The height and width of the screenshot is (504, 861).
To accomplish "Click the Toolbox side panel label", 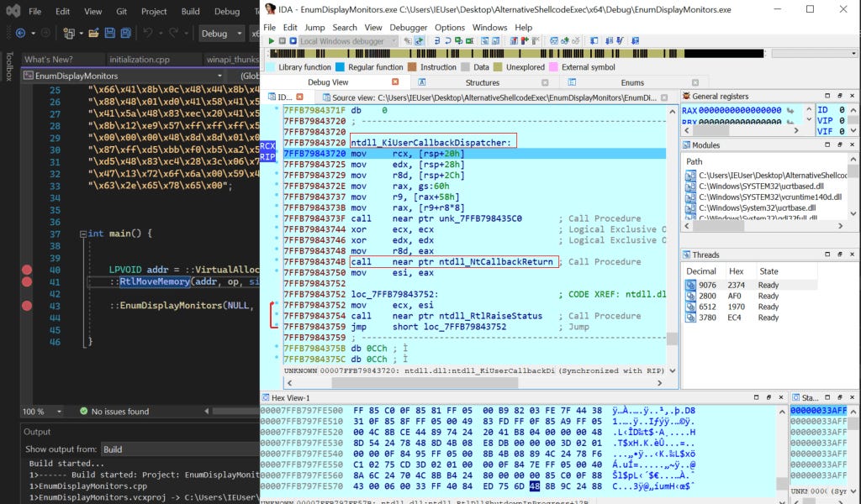I will pos(9,67).
